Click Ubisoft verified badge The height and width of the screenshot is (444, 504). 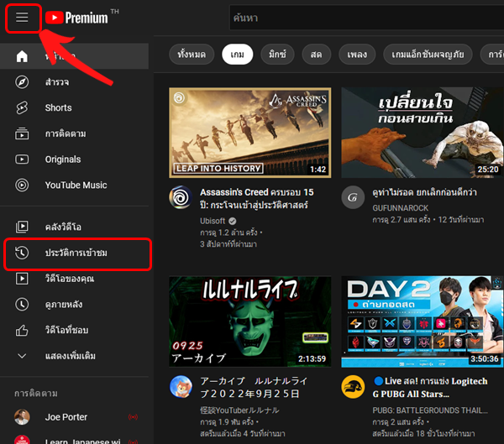tap(233, 221)
